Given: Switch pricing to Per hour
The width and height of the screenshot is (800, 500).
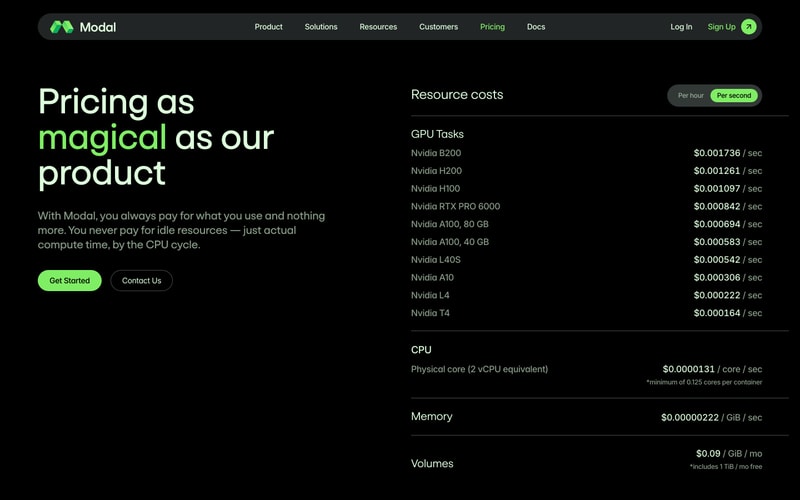Looking at the screenshot, I should pyautogui.click(x=690, y=95).
